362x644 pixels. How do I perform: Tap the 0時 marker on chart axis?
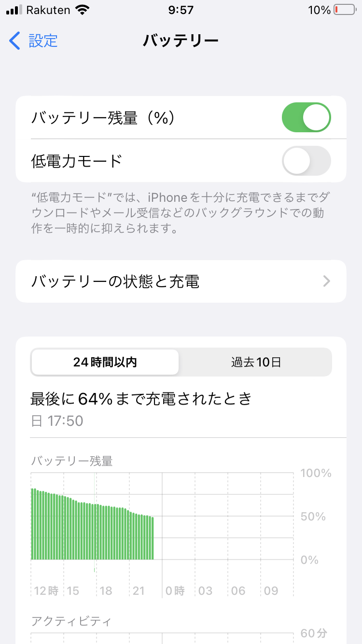pos(175,591)
